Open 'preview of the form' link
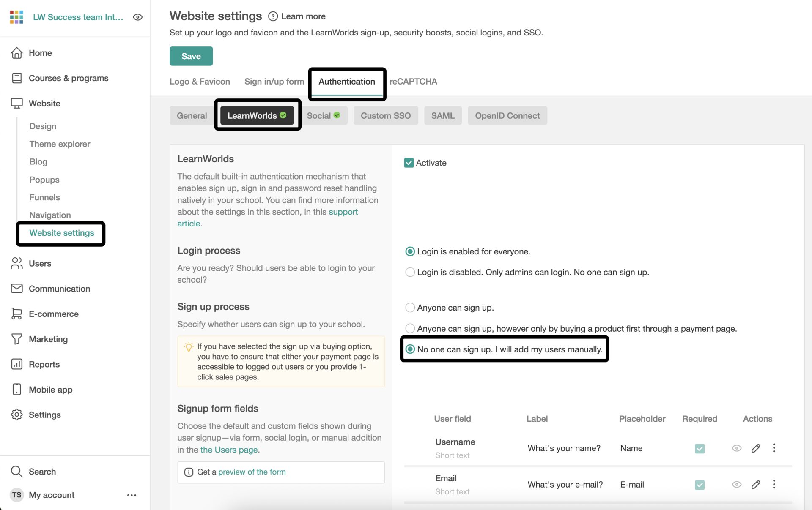This screenshot has width=812, height=510. (x=252, y=472)
